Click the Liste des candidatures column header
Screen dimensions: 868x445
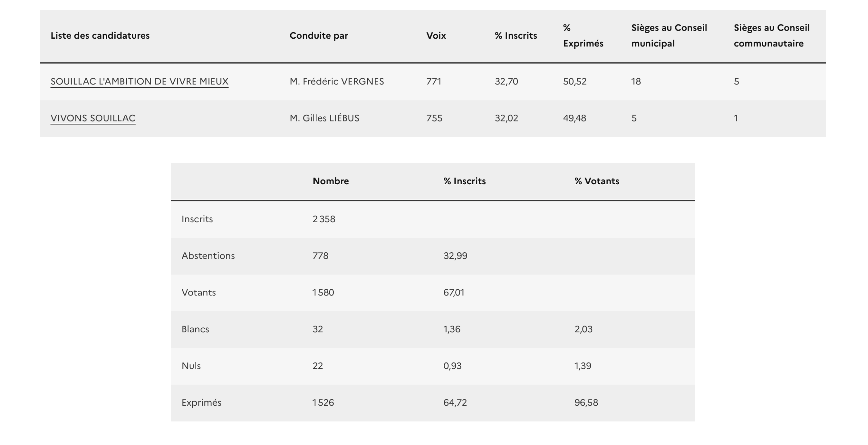click(100, 36)
